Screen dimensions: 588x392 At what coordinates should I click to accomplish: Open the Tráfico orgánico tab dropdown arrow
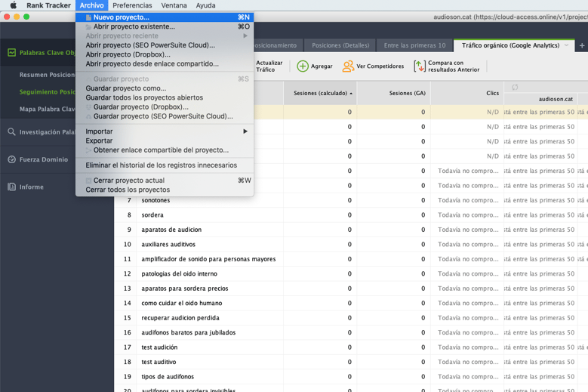pos(566,45)
